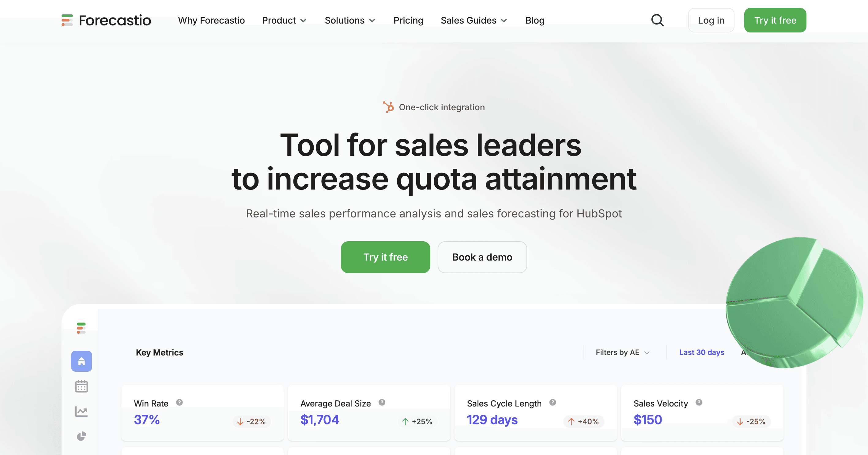The height and width of the screenshot is (455, 868).
Task: Go to the Pricing page
Action: pos(408,21)
